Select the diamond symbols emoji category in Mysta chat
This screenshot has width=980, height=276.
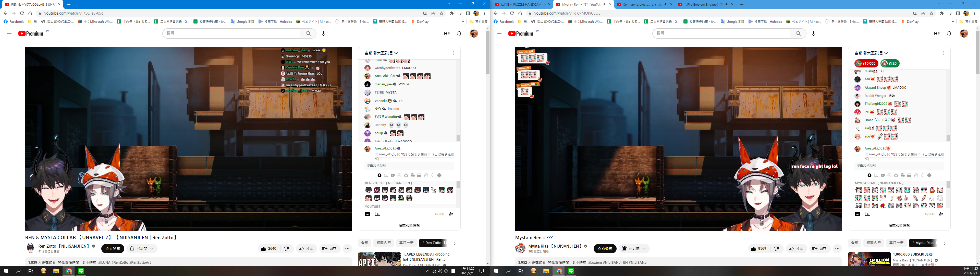pyautogui.click(x=929, y=175)
